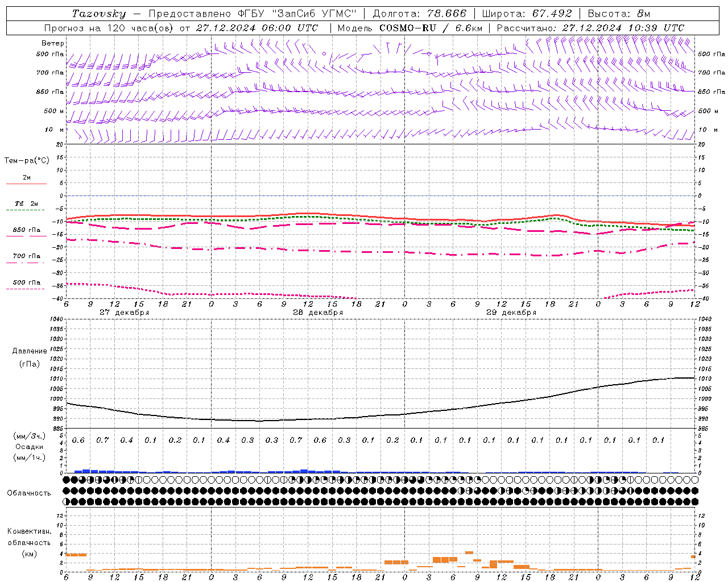Select the '700 гПа' entry in the temperature legend
The image size is (728, 582).
[27, 256]
